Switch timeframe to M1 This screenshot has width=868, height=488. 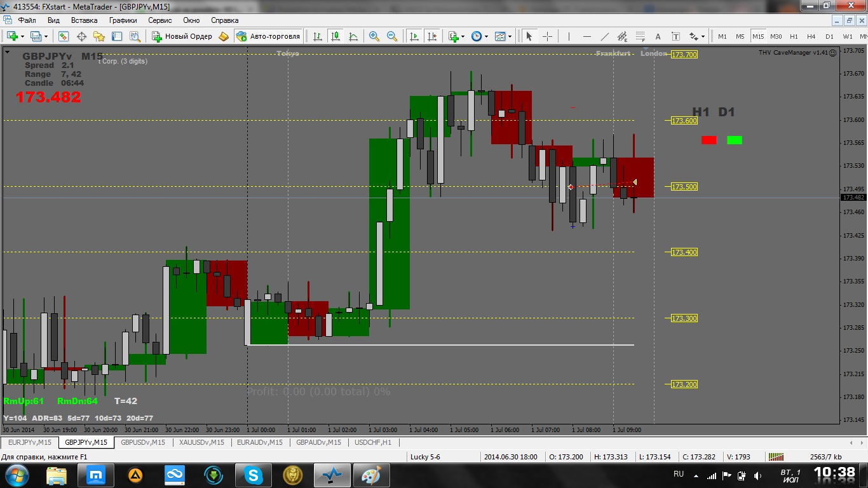click(x=722, y=36)
